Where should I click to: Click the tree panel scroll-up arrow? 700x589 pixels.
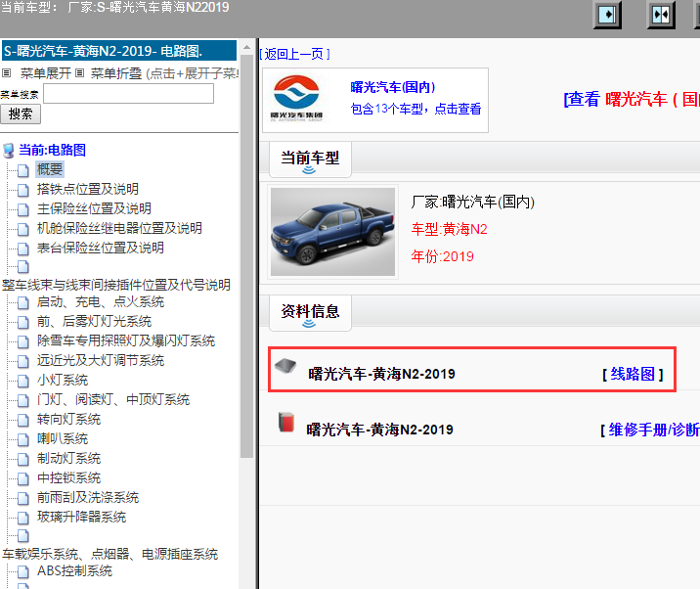[x=246, y=47]
